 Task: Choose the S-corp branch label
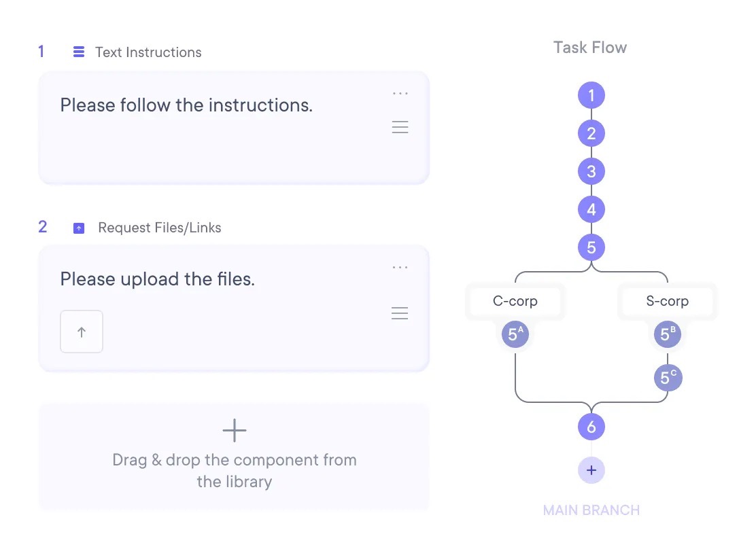coord(667,301)
